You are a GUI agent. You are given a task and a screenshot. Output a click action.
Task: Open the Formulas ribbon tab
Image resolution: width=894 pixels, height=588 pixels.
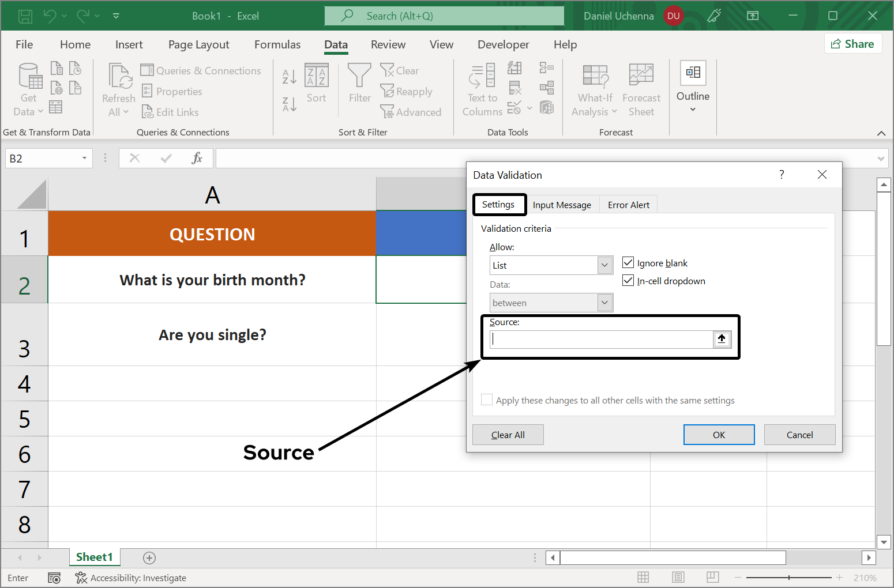tap(277, 44)
